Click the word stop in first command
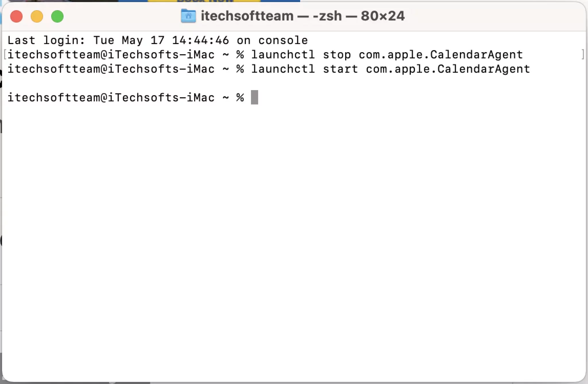 (x=337, y=55)
